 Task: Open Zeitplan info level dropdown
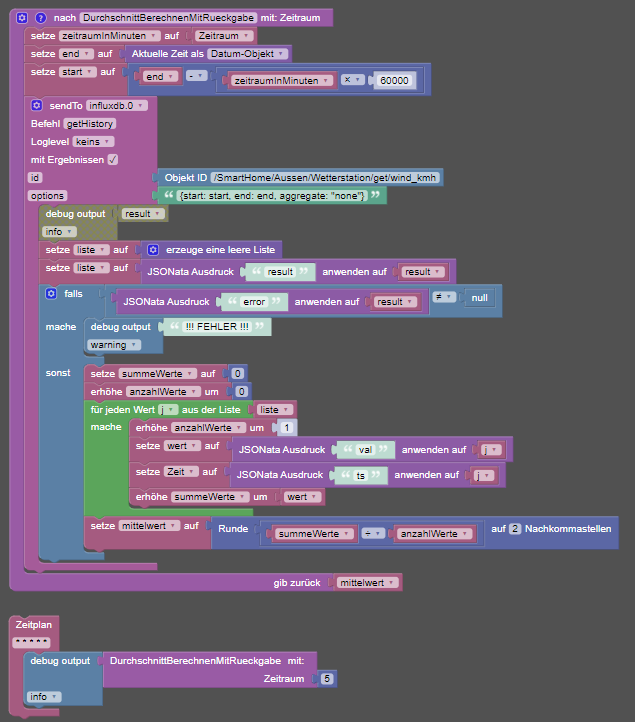tap(44, 697)
